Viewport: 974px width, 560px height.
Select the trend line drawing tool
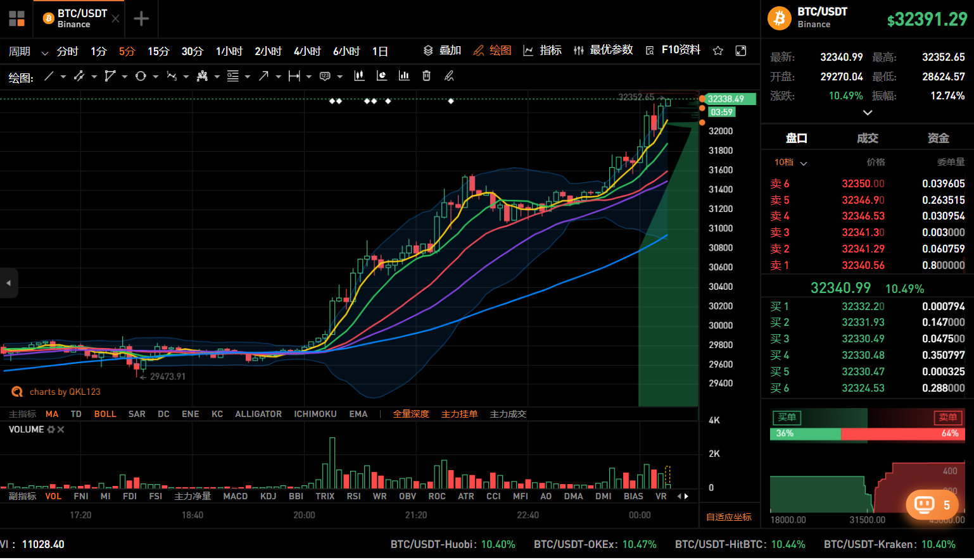pos(49,76)
